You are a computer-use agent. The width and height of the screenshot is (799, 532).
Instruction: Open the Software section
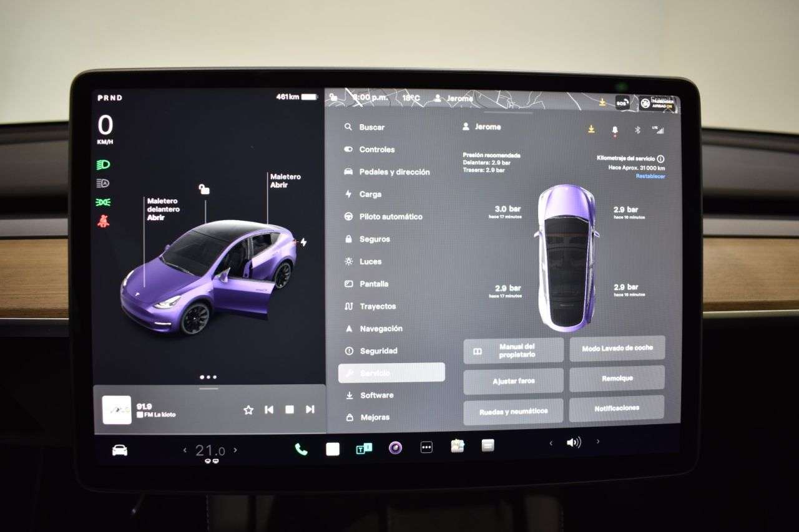tap(376, 395)
